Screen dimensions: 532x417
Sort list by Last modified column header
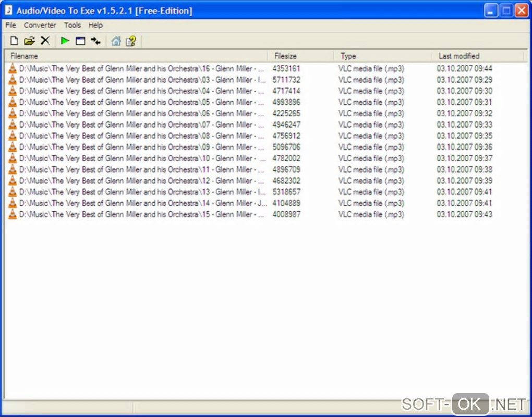pos(478,56)
